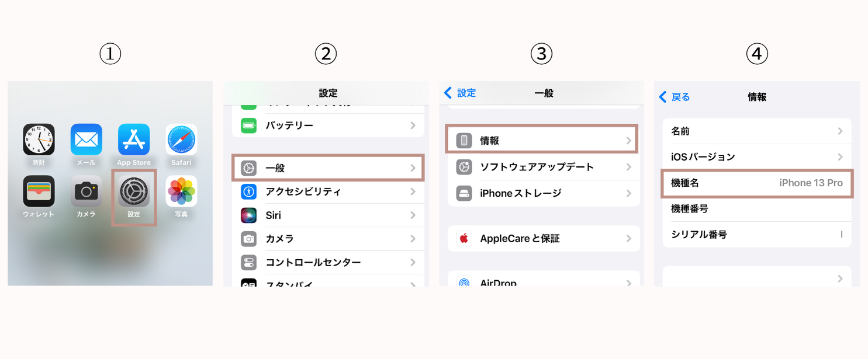
Task: Open the Siri settings entry
Action: (x=327, y=215)
